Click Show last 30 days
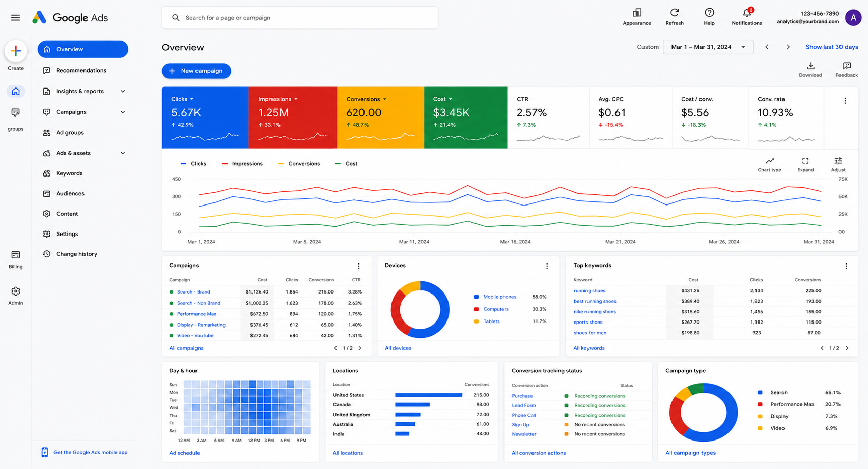The image size is (868, 469). 832,47
